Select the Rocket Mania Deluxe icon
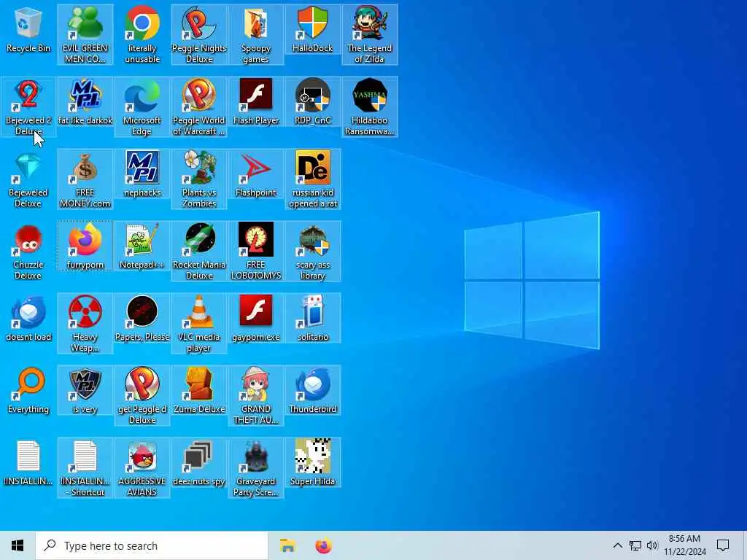747x560 pixels. tap(199, 252)
